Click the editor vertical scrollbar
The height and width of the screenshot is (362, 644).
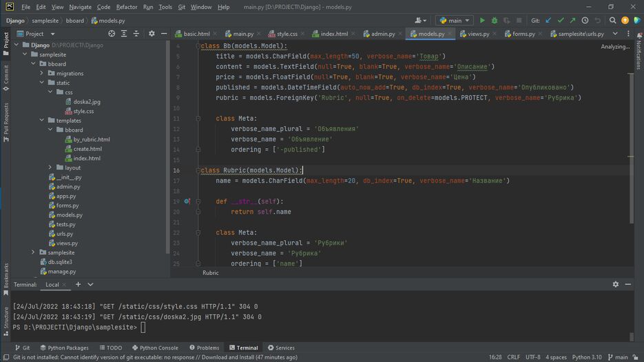coord(631,148)
